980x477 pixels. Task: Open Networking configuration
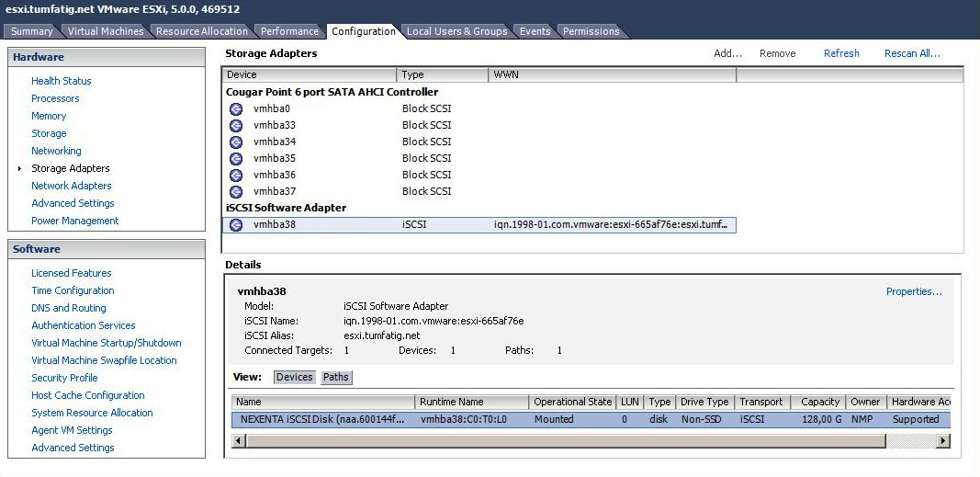[x=56, y=151]
